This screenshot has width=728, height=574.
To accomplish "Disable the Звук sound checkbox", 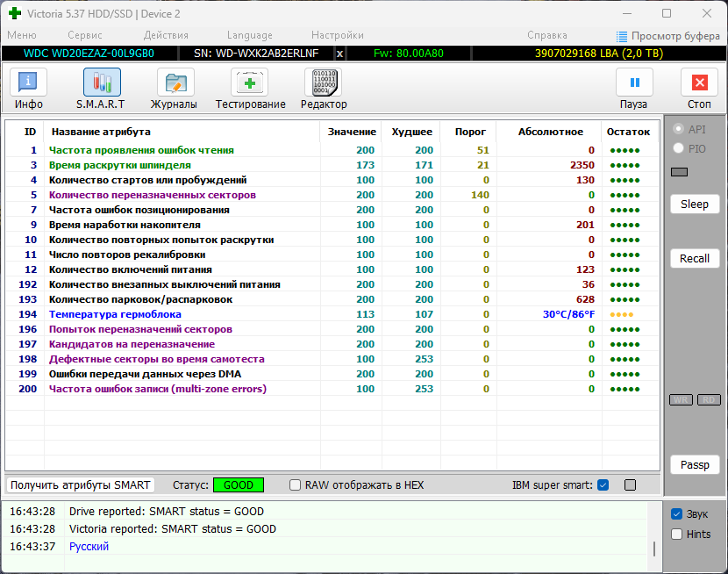I will pos(676,514).
